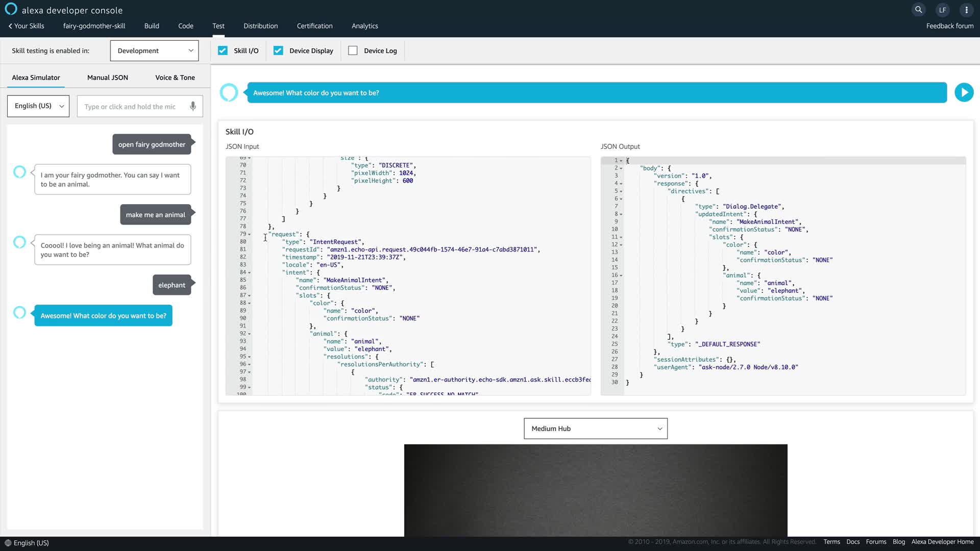Image resolution: width=980 pixels, height=551 pixels.
Task: Open the Build menu tab
Action: 152,26
